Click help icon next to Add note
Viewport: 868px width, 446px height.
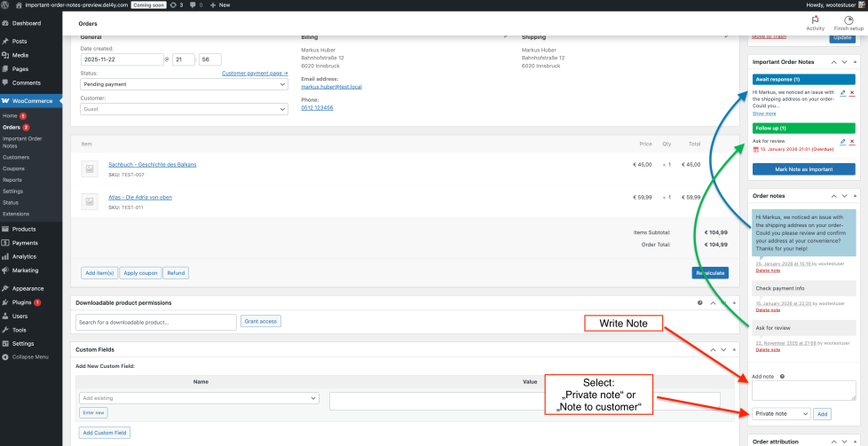(x=782, y=376)
